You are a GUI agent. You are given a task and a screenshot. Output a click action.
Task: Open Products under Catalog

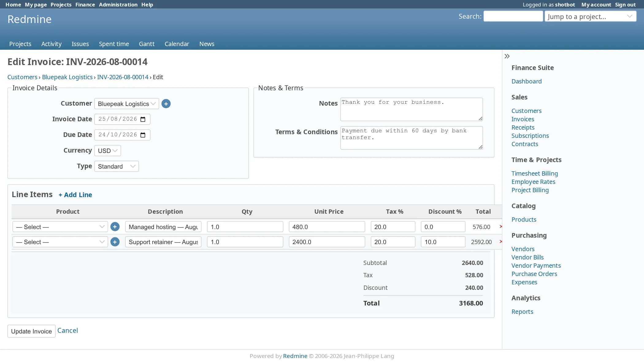coord(524,220)
